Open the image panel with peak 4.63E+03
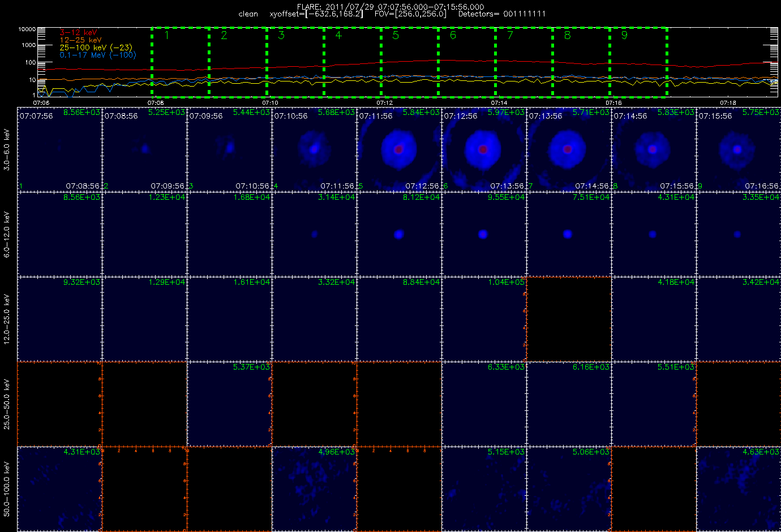The image size is (781, 532). pyautogui.click(x=739, y=488)
